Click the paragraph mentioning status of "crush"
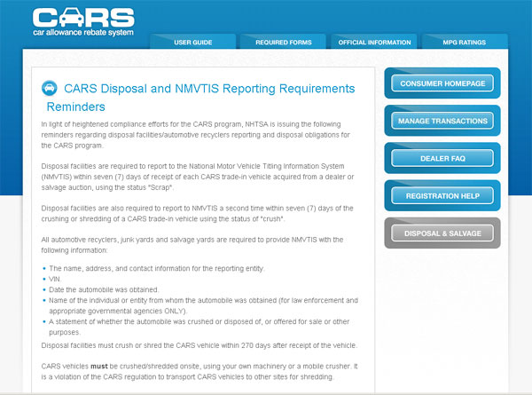Viewport: 532px width, 395px height. coord(197,213)
